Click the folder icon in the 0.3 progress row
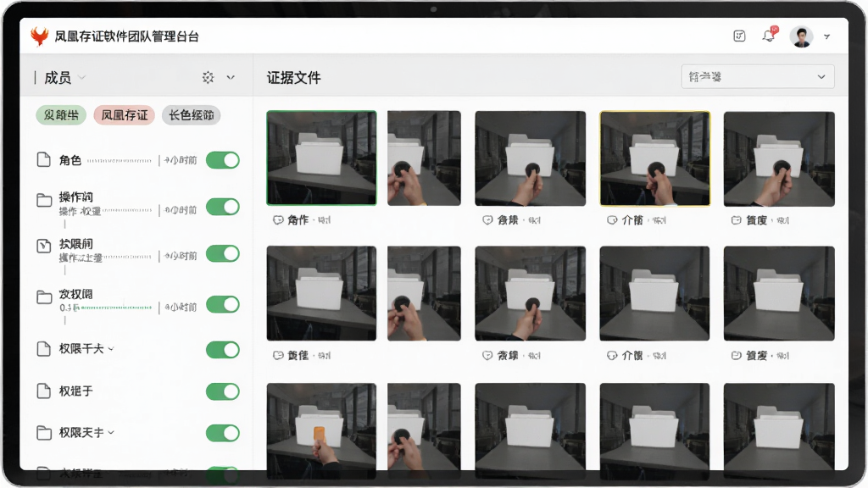868x488 pixels. pos(44,297)
